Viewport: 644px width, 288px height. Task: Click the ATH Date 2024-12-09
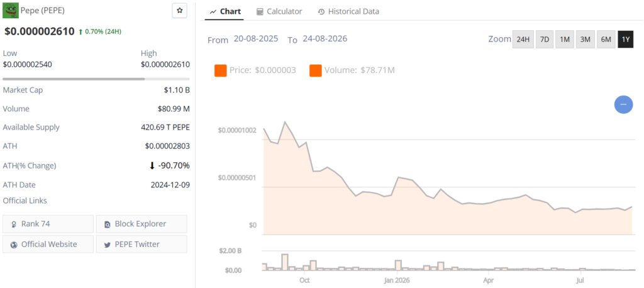(170, 185)
